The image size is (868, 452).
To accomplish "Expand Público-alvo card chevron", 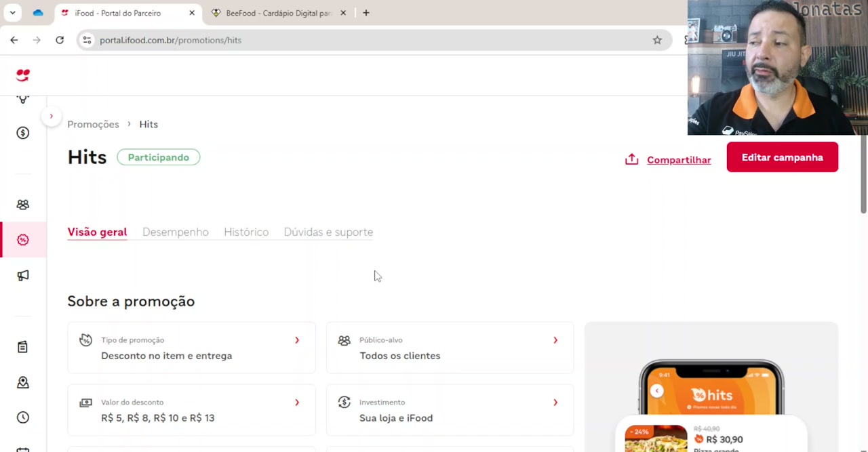I will pos(555,340).
